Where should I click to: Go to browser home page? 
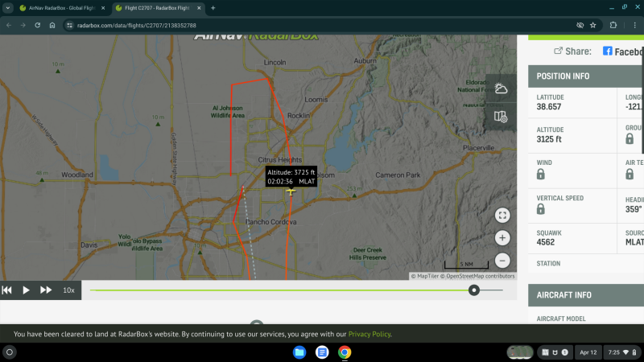[x=52, y=25]
